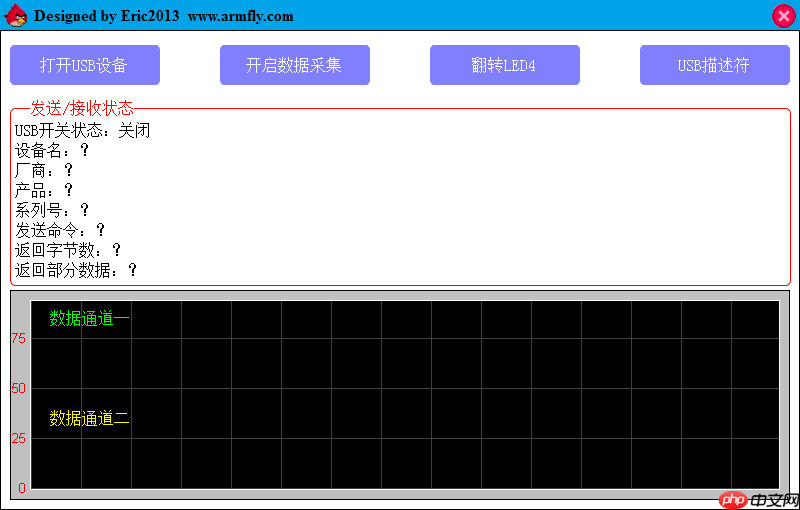Screen dimensions: 800x510
Task: Click the 产品 status line
Action: tap(44, 190)
